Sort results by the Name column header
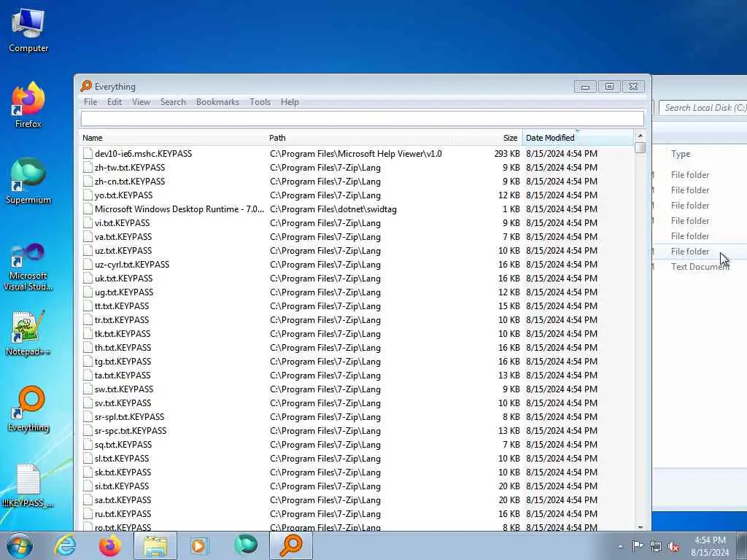 tap(172, 138)
